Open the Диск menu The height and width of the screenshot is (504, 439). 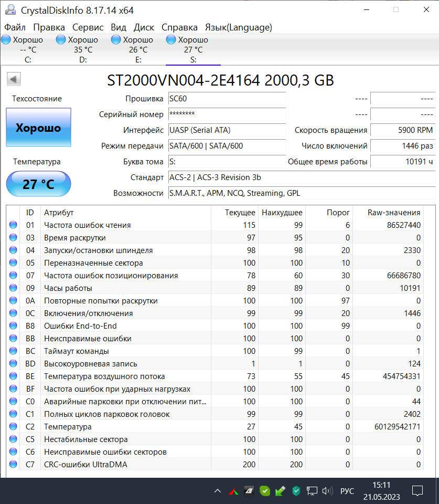coord(144,27)
